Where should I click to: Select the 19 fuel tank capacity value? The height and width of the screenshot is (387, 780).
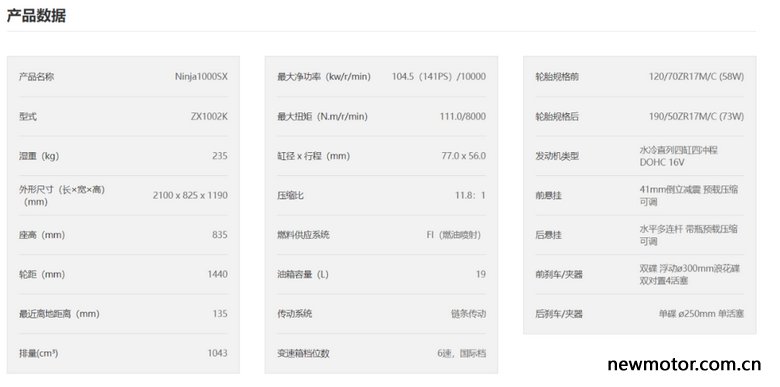(481, 274)
